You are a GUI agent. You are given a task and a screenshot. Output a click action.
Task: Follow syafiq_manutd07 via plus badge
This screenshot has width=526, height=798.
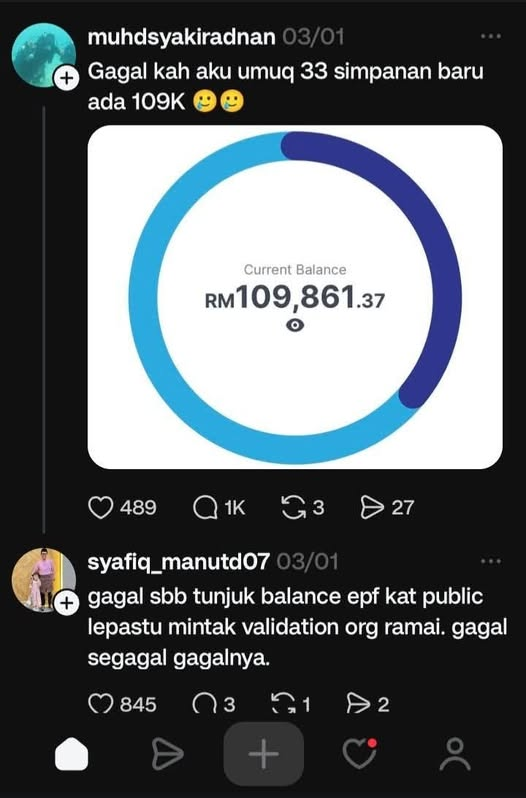[x=67, y=603]
